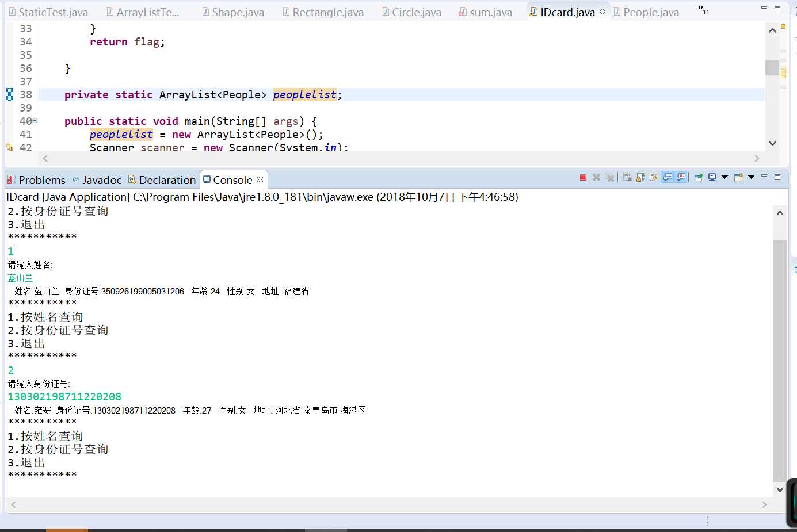
Task: Click the console prompt '请输入身份证号:'
Action: coord(39,384)
